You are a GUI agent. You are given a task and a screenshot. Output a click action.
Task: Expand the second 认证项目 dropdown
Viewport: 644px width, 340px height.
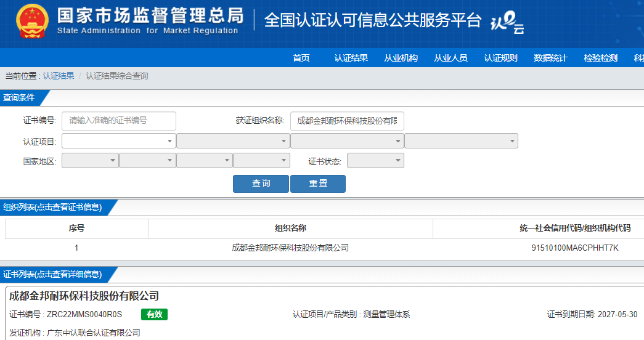[233, 141]
